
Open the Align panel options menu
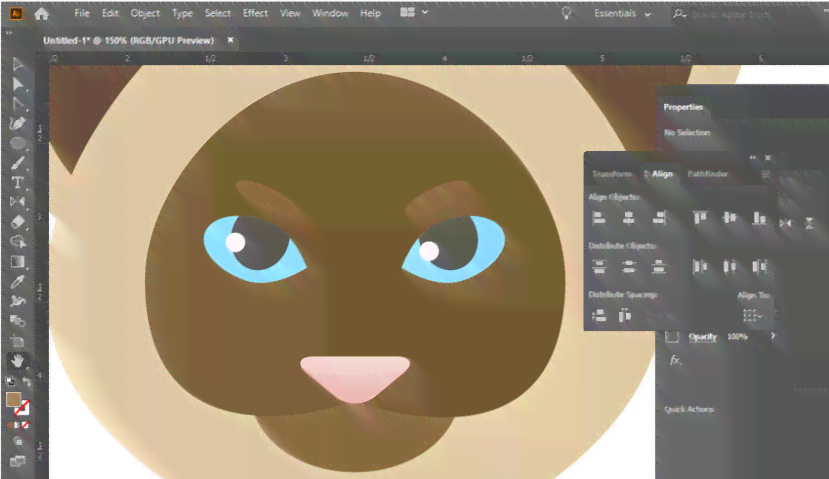click(x=765, y=174)
